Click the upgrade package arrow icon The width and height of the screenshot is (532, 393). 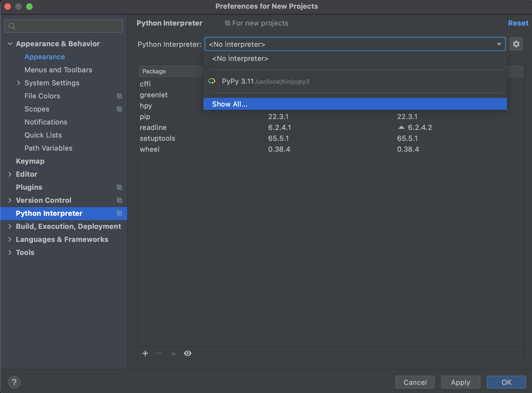[174, 353]
